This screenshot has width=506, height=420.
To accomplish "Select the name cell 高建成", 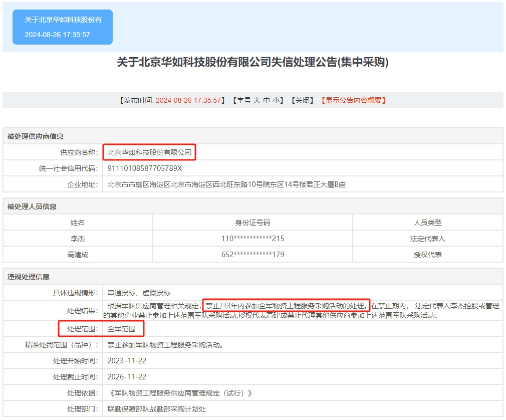I will pyautogui.click(x=78, y=255).
